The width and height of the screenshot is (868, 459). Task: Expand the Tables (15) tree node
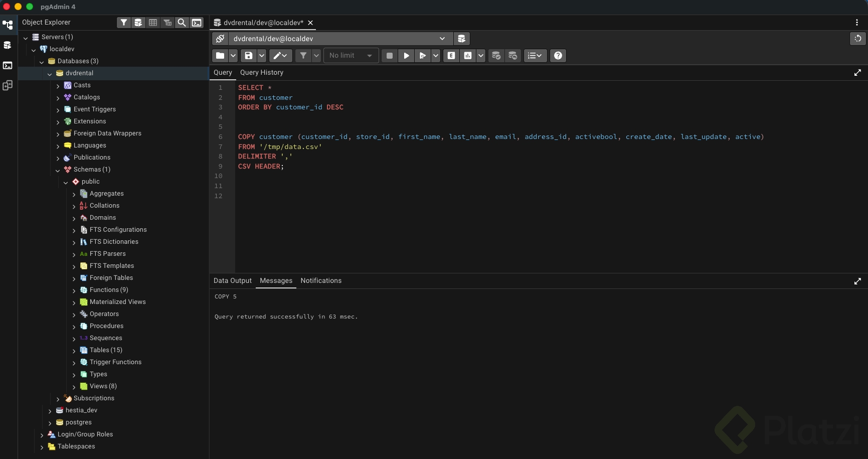click(74, 351)
